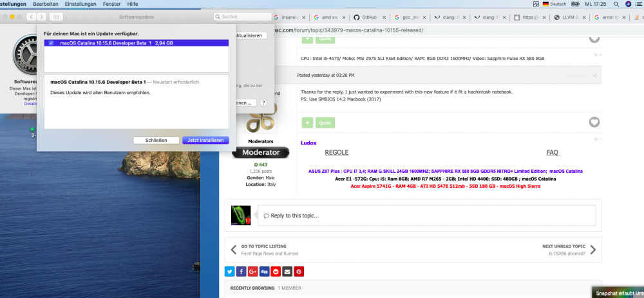Click the Facebook share icon
This screenshot has width=644, height=298.
pyautogui.click(x=241, y=272)
